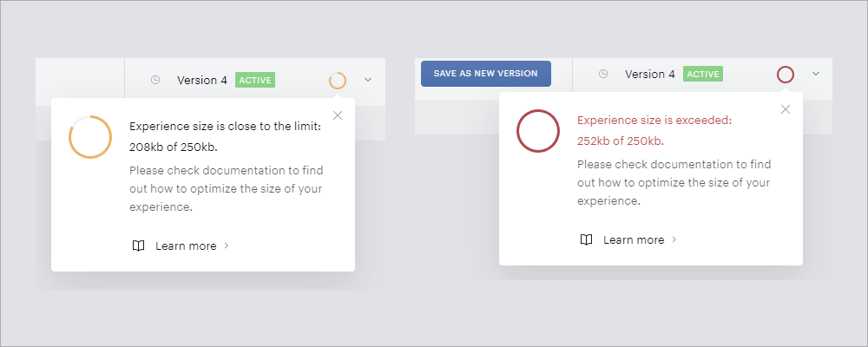This screenshot has width=868, height=347.
Task: Expand version dropdown chevron in left panel
Action: [x=368, y=80]
